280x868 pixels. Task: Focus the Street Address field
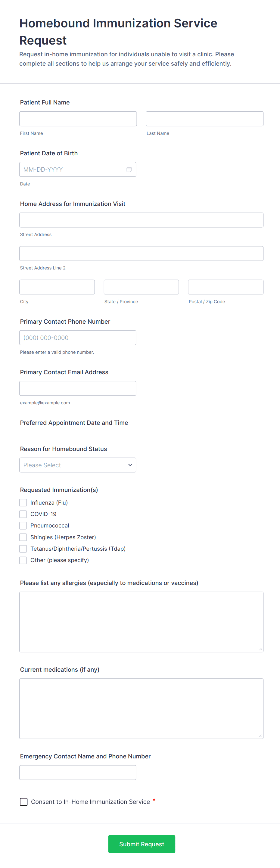[141, 220]
